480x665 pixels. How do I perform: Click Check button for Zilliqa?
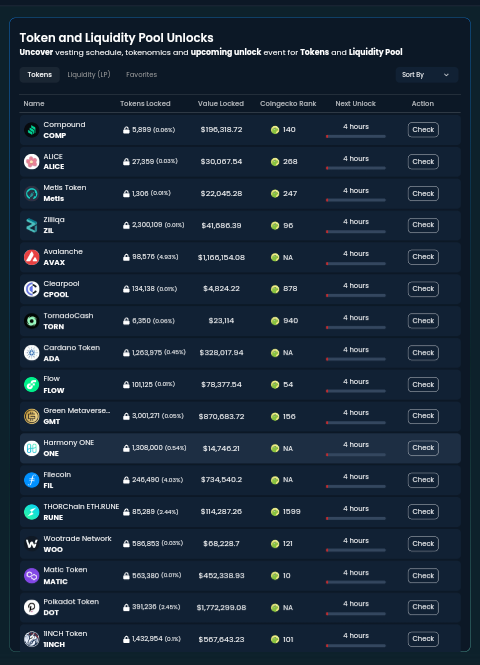click(423, 225)
